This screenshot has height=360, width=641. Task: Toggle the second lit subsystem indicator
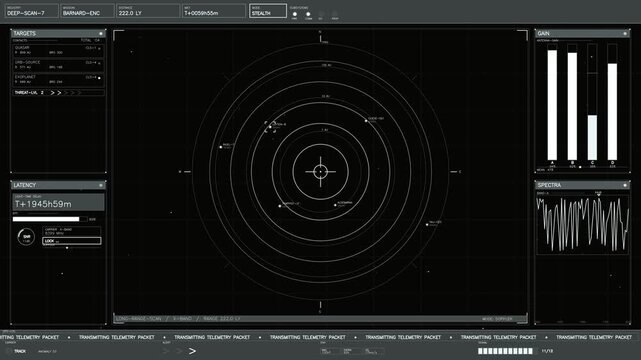pos(308,14)
